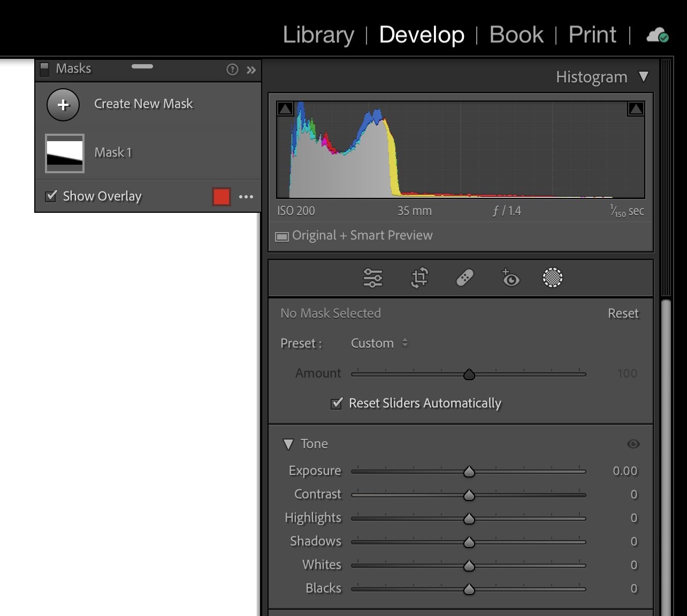This screenshot has width=687, height=616.
Task: Select the Crop Overlay tool
Action: click(x=419, y=278)
